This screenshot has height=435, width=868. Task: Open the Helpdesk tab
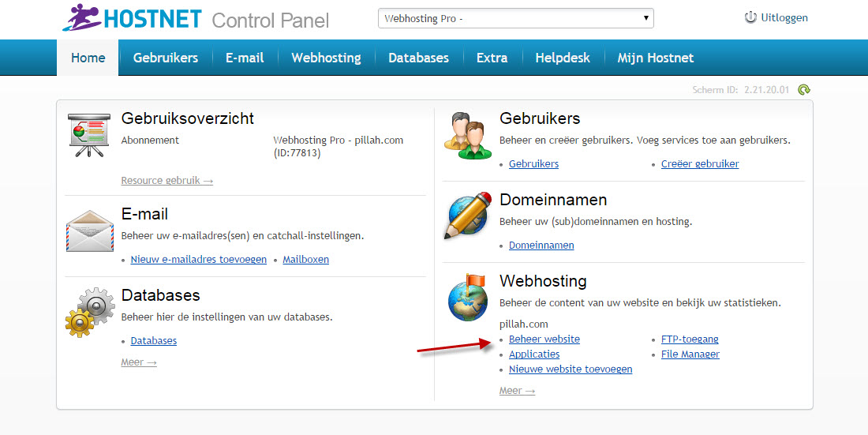coord(563,58)
